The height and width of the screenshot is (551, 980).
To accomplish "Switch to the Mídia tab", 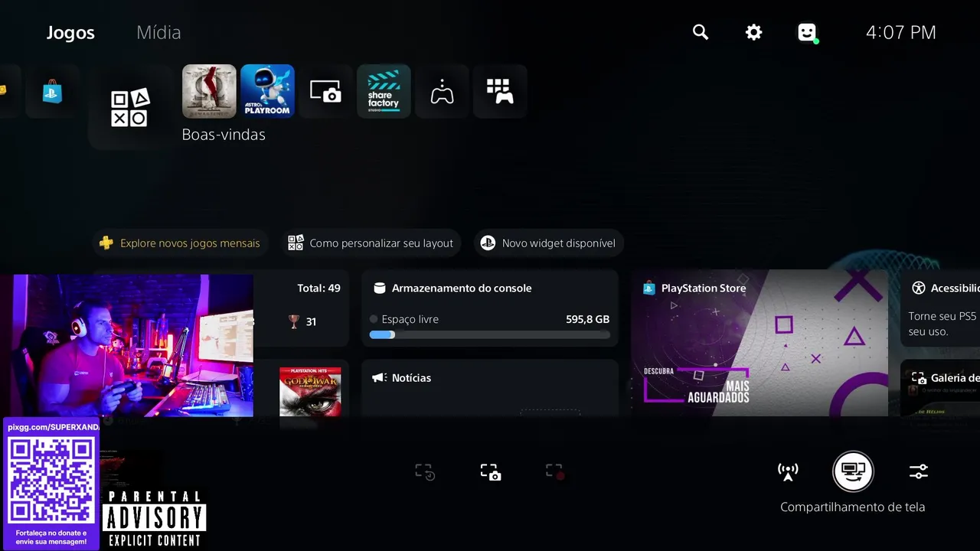I will tap(158, 32).
